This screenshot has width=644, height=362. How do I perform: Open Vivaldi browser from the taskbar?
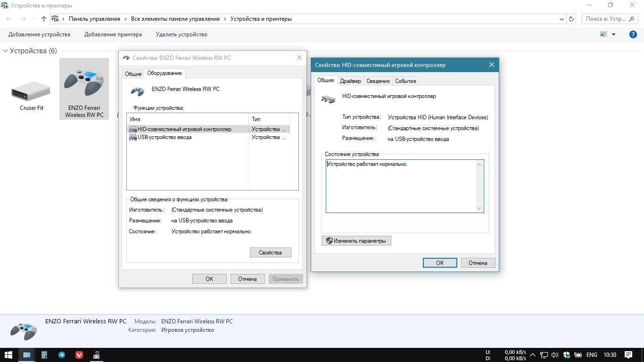[x=79, y=355]
